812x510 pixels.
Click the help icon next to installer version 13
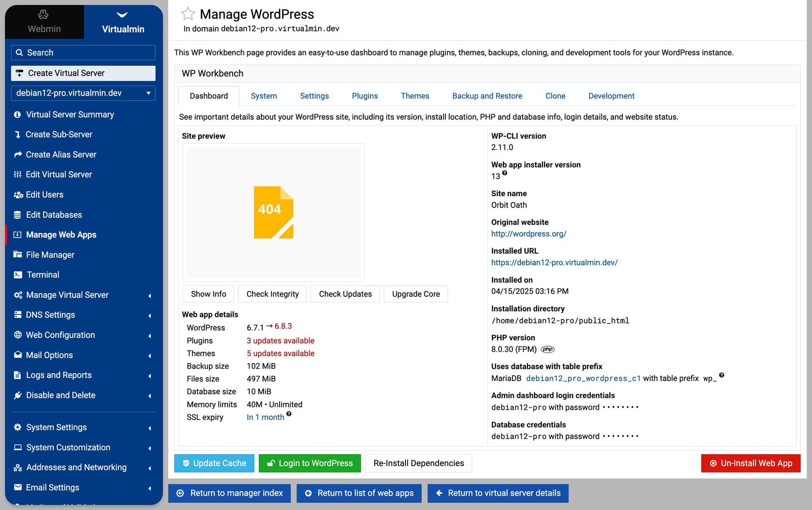point(505,173)
